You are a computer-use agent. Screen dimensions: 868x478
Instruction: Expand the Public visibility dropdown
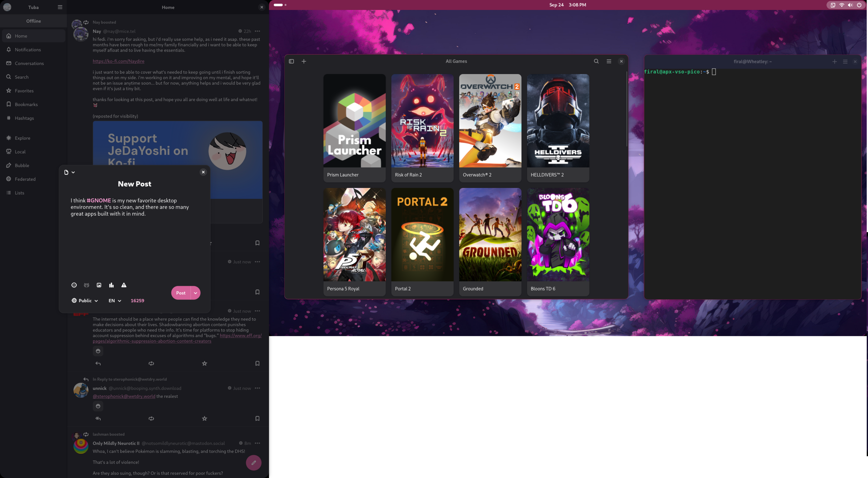[85, 300]
